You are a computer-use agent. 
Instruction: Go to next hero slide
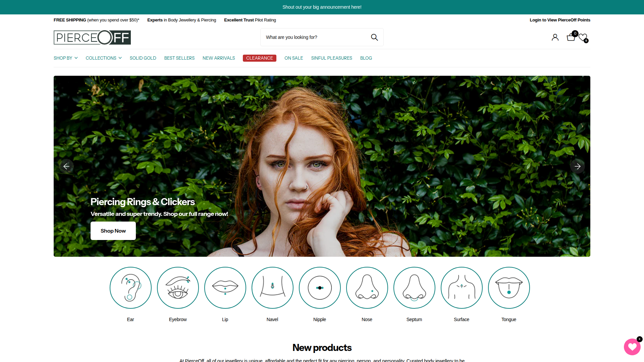[577, 166]
